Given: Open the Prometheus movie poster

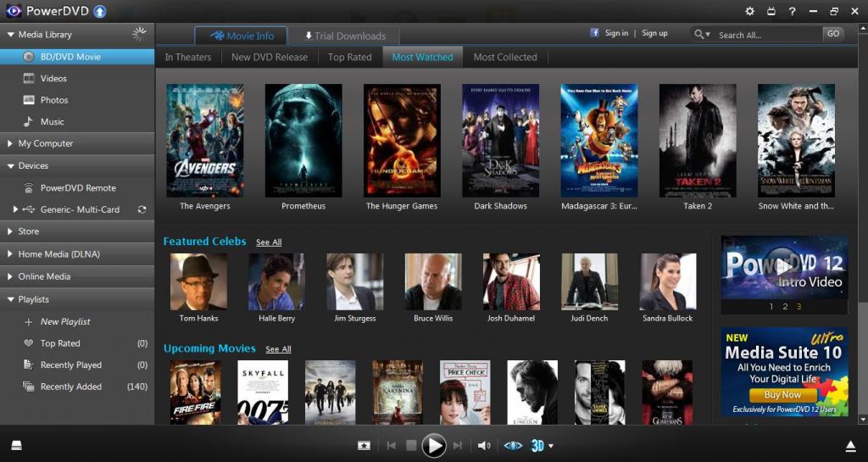Looking at the screenshot, I should pyautogui.click(x=303, y=141).
